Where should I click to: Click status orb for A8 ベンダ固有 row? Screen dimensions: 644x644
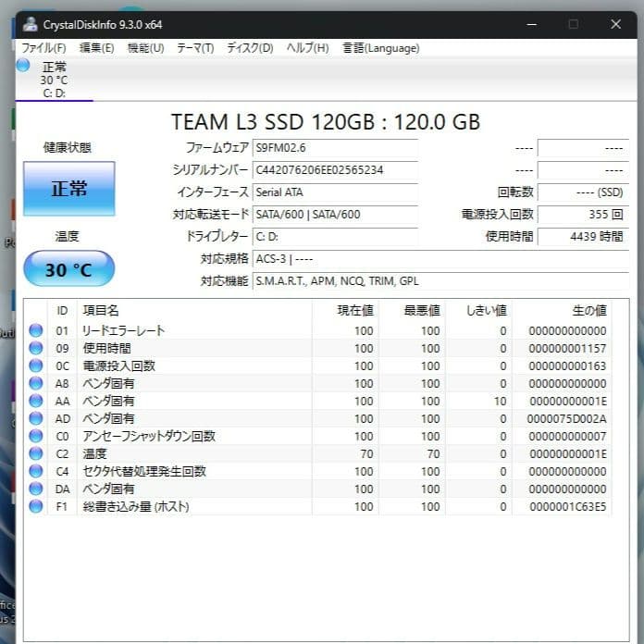click(36, 383)
